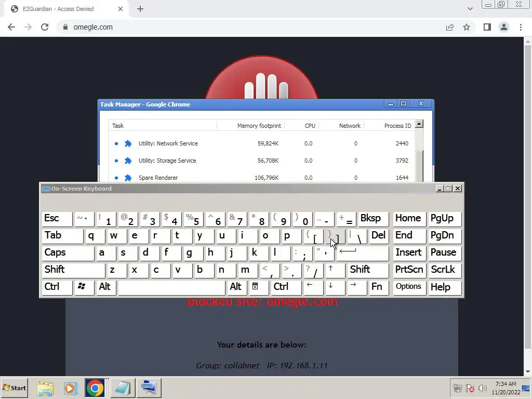The image size is (532, 399).
Task: Maximize the Task Manager window
Action: pos(404,103)
